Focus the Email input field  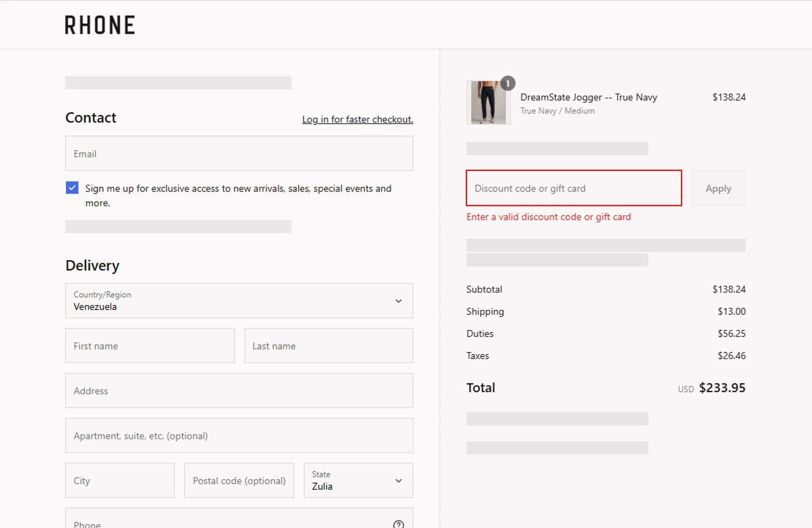tap(239, 154)
